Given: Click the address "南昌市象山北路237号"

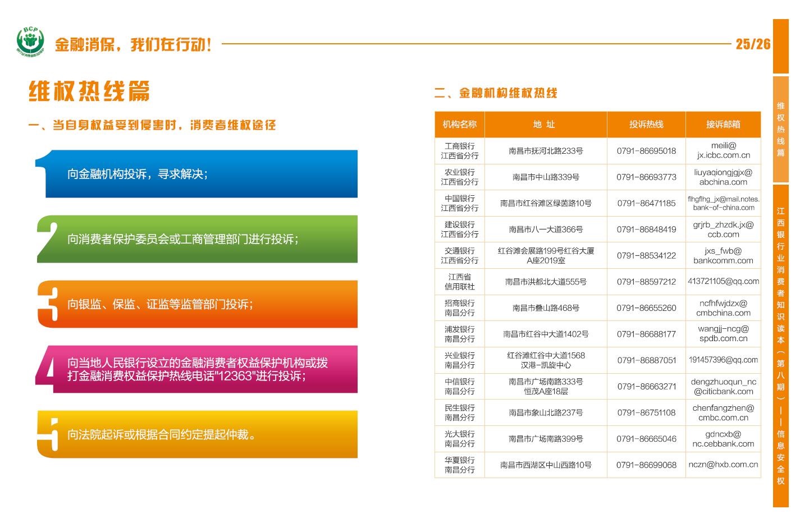Looking at the screenshot, I should coord(546,413).
